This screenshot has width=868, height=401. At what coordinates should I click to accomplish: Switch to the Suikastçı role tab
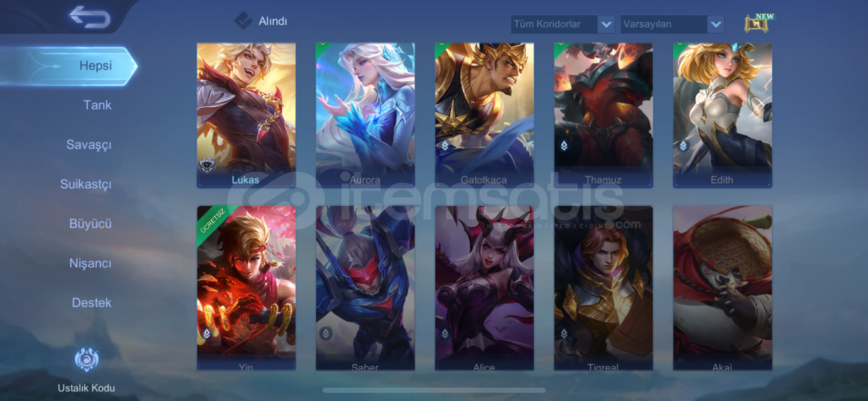(x=86, y=184)
